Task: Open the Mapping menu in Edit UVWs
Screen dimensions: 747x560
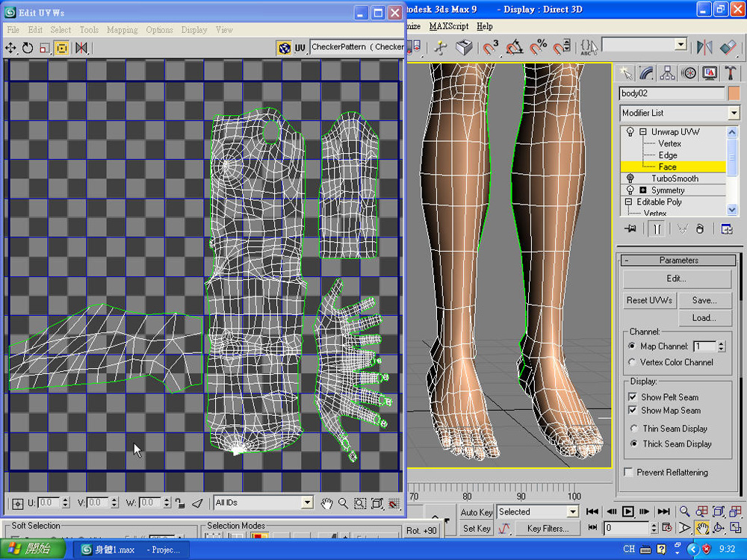Action: [122, 30]
